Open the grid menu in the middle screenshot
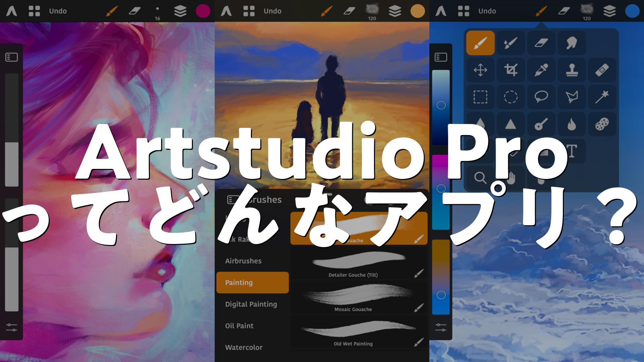Image resolution: width=644 pixels, height=362 pixels. (x=249, y=11)
